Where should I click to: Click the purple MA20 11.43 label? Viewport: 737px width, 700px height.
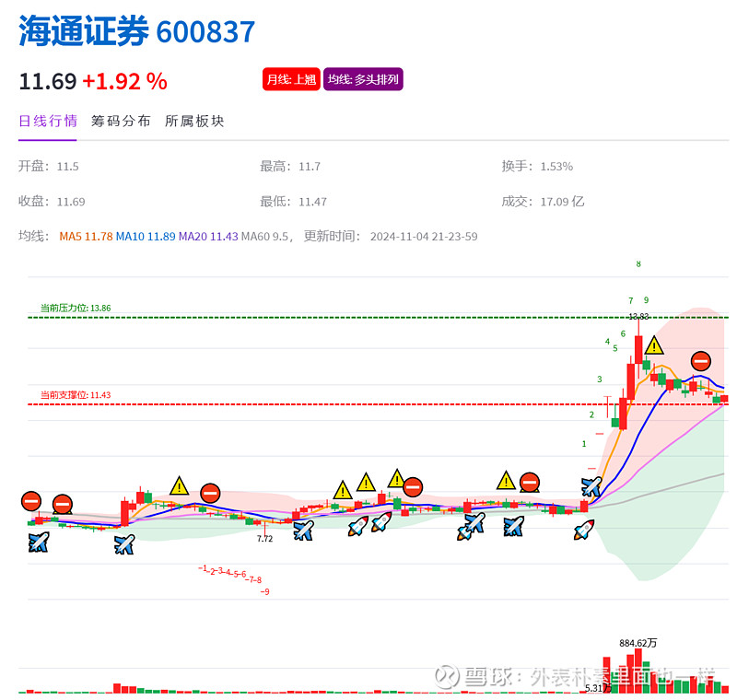(x=208, y=237)
